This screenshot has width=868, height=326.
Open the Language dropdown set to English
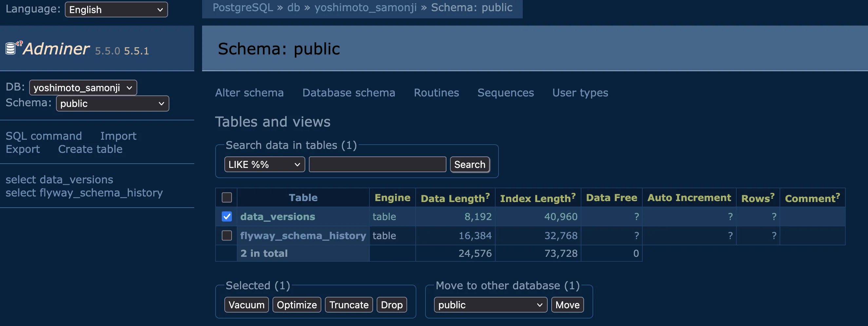(x=116, y=10)
